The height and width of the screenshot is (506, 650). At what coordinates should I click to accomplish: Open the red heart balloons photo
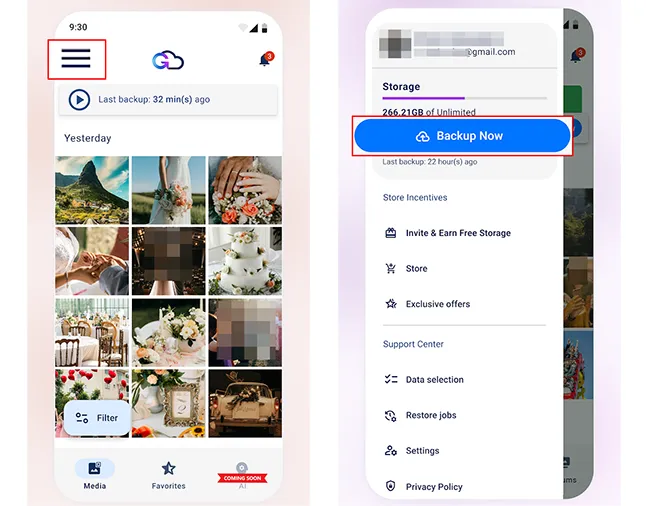click(92, 385)
